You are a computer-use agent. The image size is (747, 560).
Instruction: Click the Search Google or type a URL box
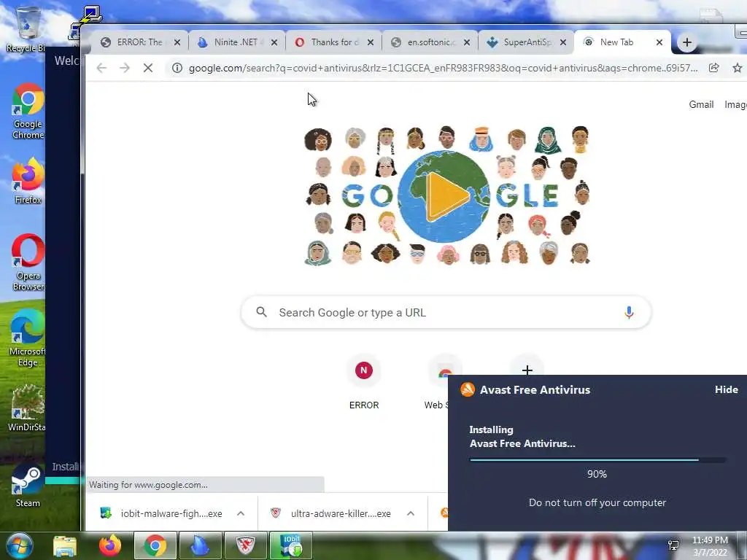coord(446,312)
